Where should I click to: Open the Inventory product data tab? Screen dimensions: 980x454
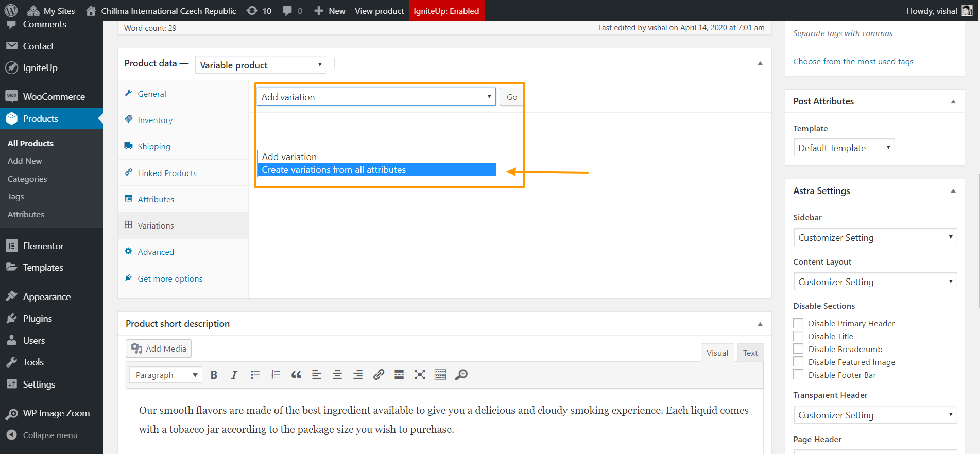(x=183, y=120)
